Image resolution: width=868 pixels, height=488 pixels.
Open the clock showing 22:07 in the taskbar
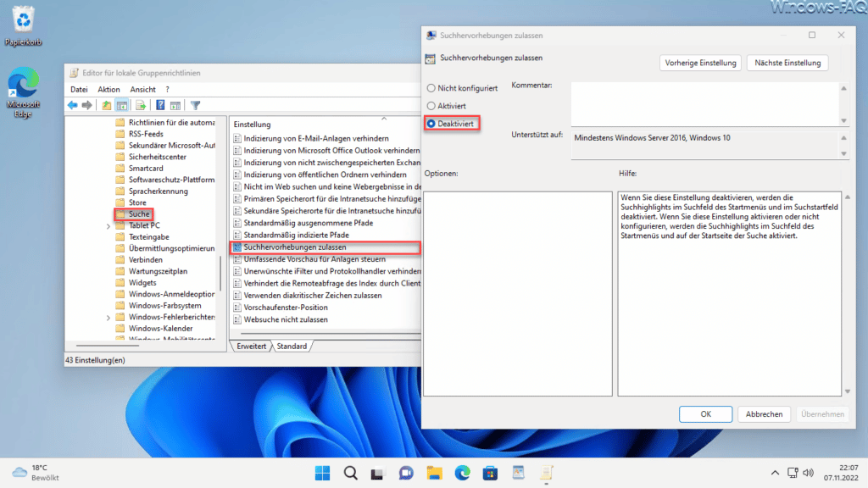point(840,473)
